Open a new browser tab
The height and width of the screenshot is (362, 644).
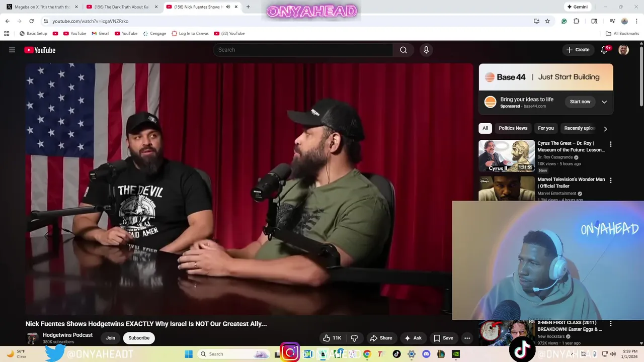tap(248, 7)
